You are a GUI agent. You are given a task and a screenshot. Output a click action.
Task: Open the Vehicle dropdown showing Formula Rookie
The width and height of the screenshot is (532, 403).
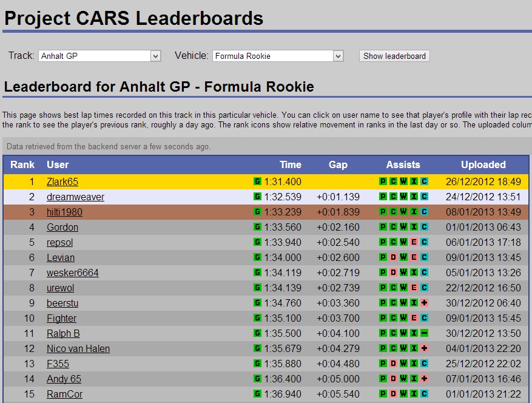pyautogui.click(x=278, y=56)
